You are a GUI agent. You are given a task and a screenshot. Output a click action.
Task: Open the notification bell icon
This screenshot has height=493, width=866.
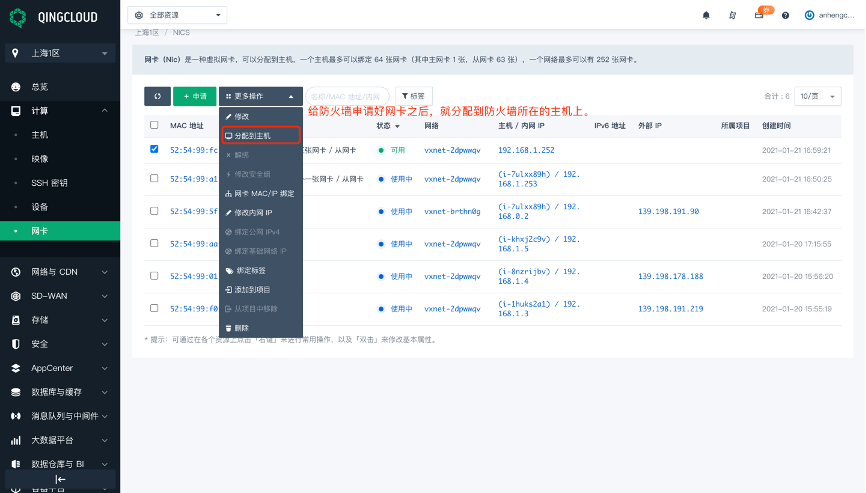706,15
